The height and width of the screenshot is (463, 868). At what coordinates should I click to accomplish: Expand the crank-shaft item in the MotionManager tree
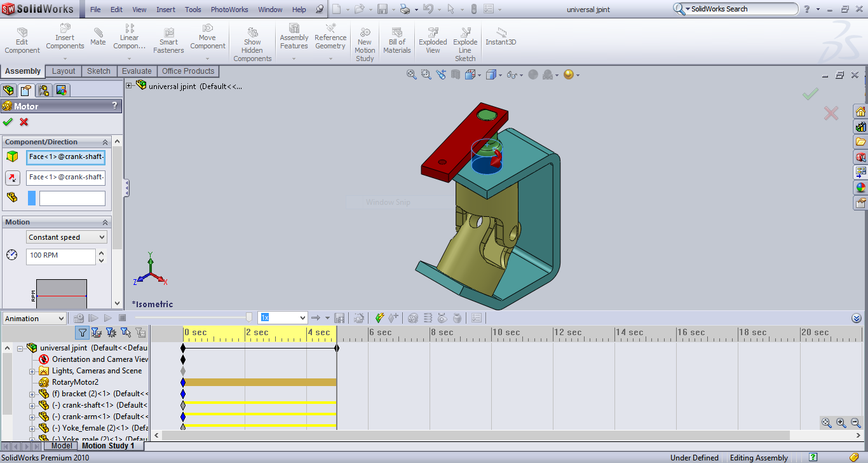click(32, 405)
